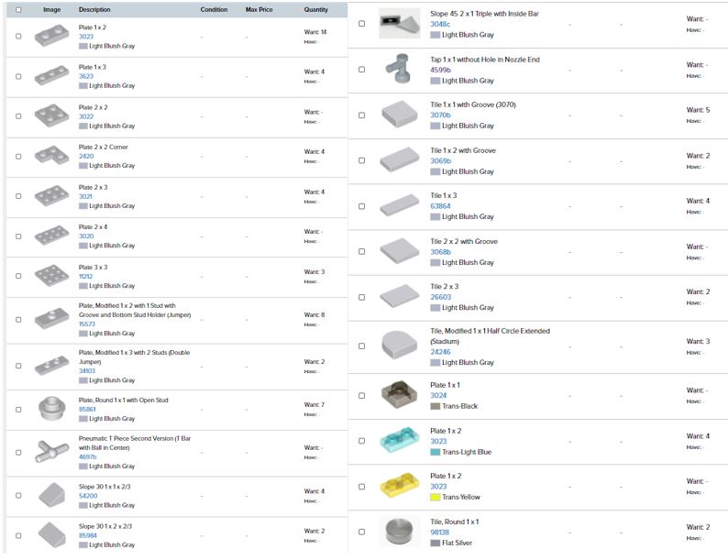728x560 pixels.
Task: Click the Description column header
Action: coord(94,9)
